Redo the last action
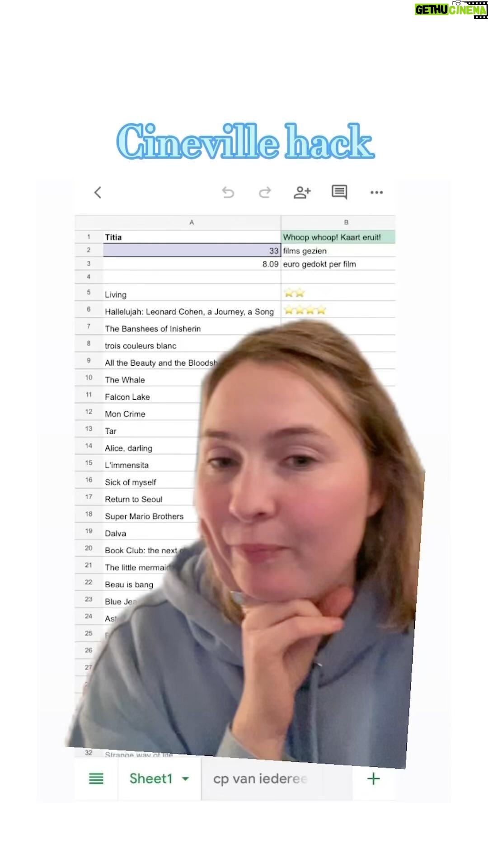 click(x=265, y=193)
